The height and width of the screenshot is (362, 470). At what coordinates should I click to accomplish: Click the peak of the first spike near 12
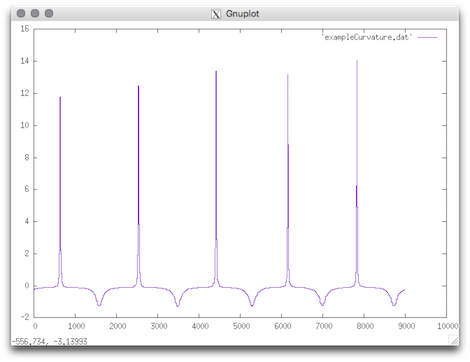point(60,97)
